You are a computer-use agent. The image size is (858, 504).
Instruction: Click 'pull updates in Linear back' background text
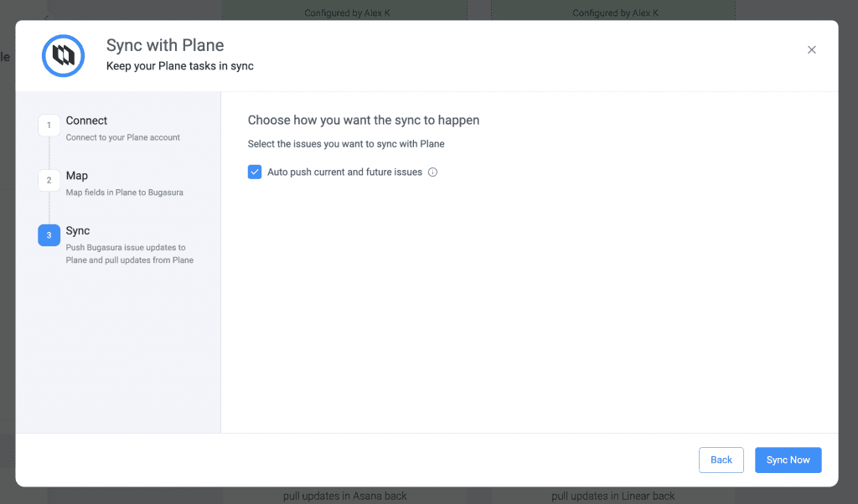point(612,496)
